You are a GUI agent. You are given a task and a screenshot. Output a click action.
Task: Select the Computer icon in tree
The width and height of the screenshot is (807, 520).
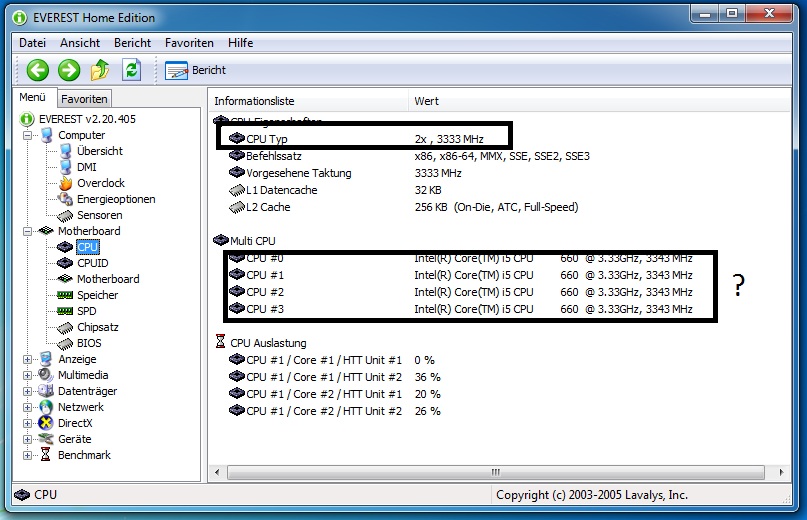46,135
